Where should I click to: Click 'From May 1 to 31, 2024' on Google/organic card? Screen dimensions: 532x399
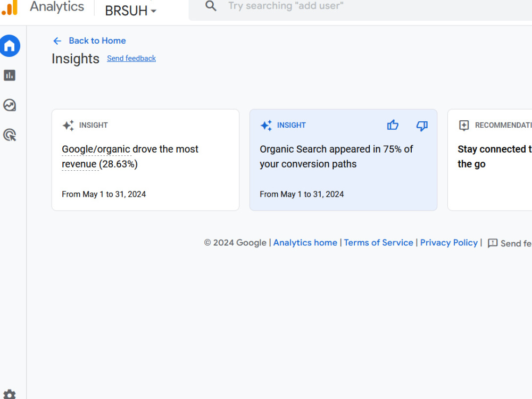point(104,194)
